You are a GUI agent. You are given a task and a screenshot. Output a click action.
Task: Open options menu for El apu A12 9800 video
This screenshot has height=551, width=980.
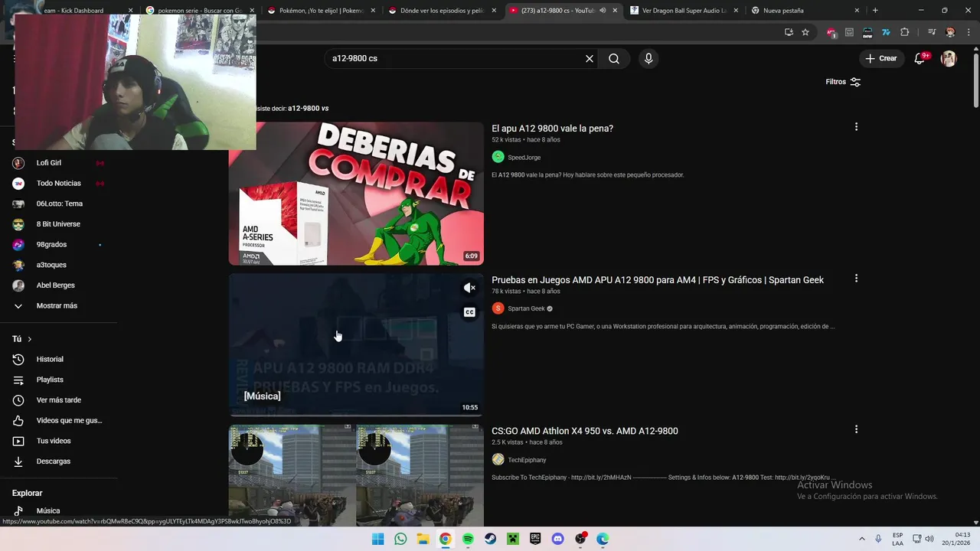(856, 127)
